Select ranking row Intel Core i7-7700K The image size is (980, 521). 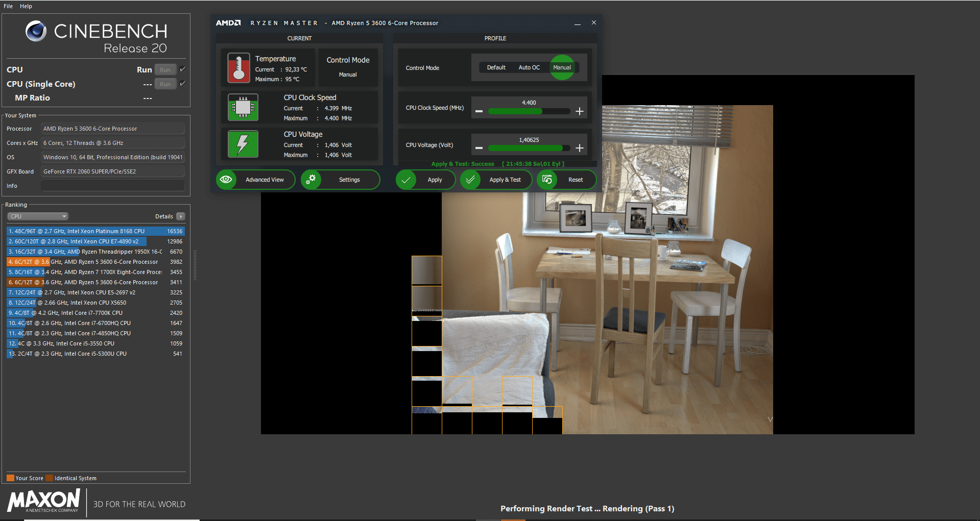pos(95,313)
